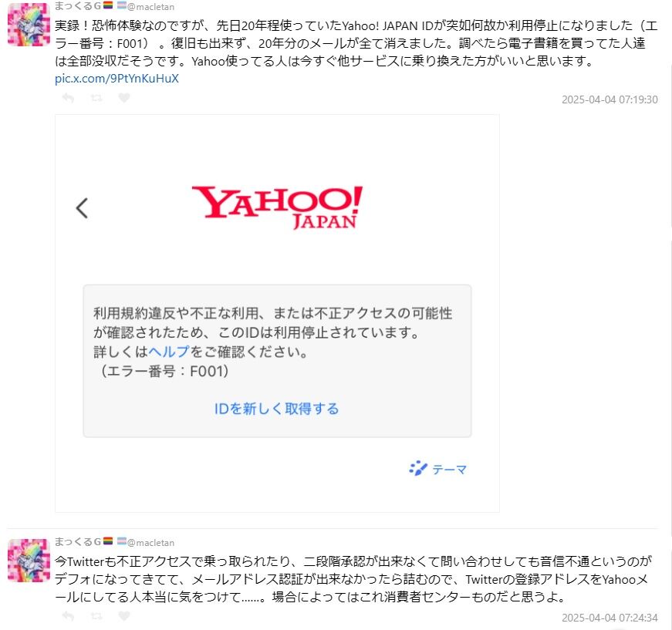Click @macletan handle on second tweet
This screenshot has width=672, height=630.
click(x=151, y=543)
